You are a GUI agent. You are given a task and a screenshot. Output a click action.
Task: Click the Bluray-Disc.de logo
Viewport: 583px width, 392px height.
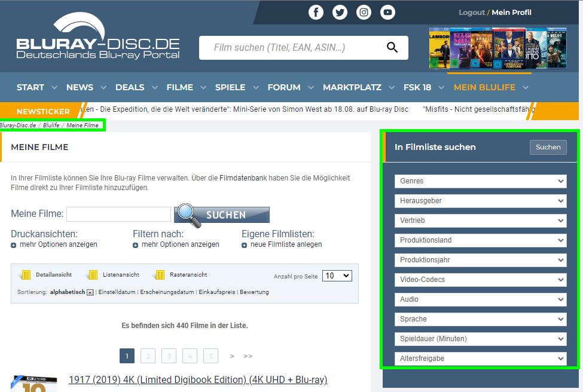(x=98, y=37)
